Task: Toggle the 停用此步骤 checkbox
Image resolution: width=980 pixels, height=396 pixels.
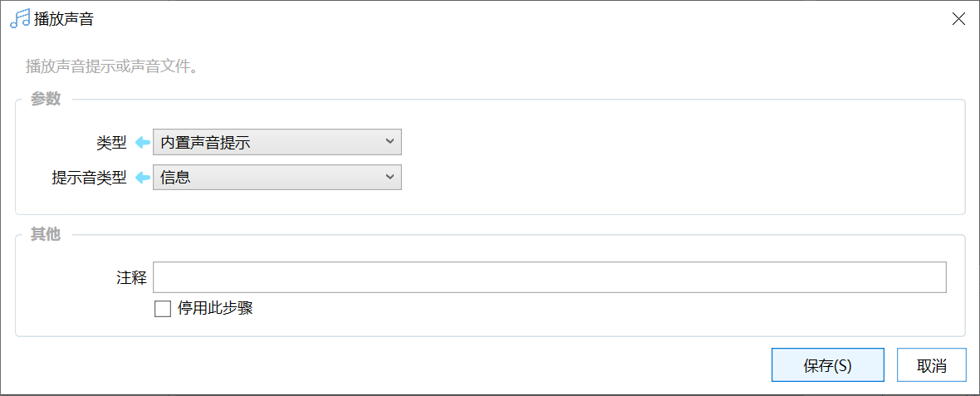Action: click(163, 309)
